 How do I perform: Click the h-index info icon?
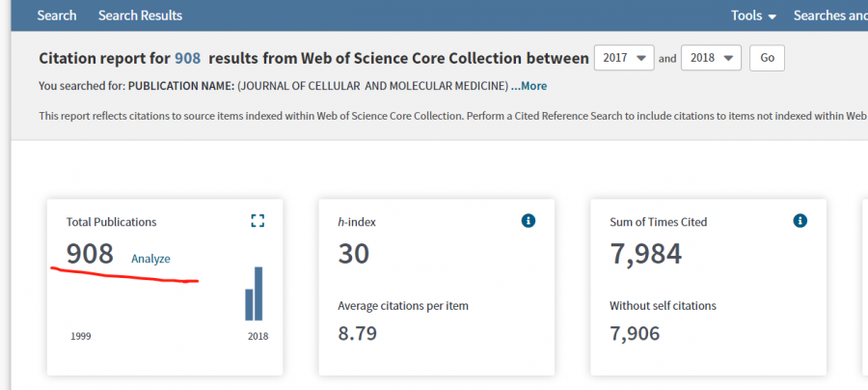tap(528, 221)
